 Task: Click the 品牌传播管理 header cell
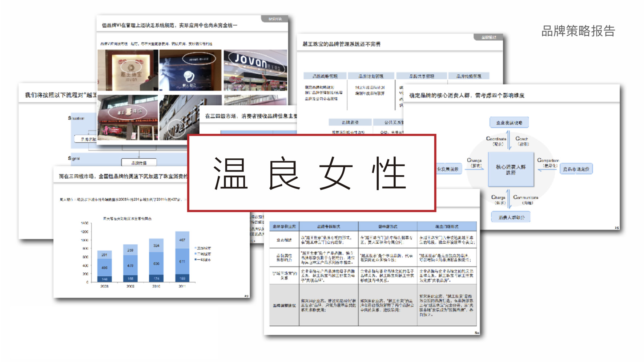pyautogui.click(x=469, y=76)
